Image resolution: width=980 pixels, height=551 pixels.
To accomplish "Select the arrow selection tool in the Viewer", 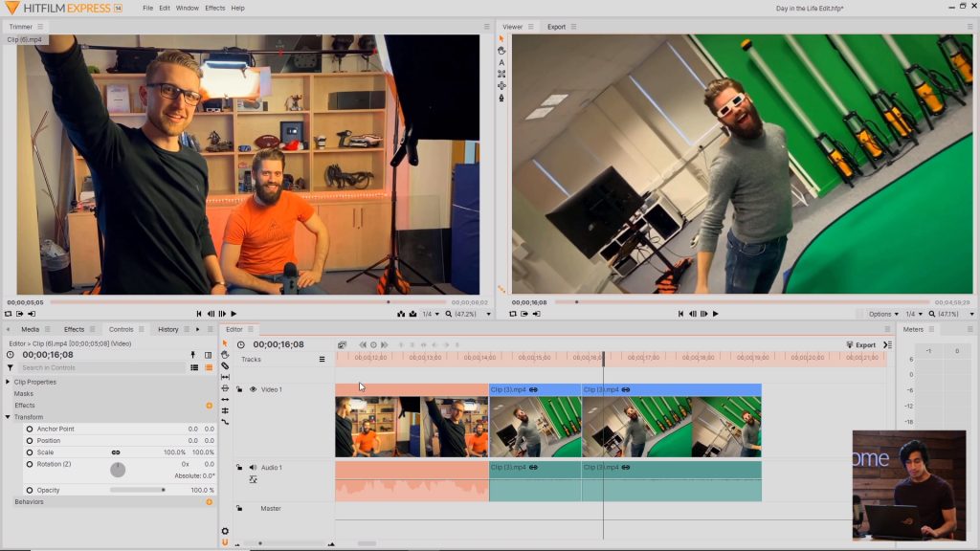I will (501, 38).
